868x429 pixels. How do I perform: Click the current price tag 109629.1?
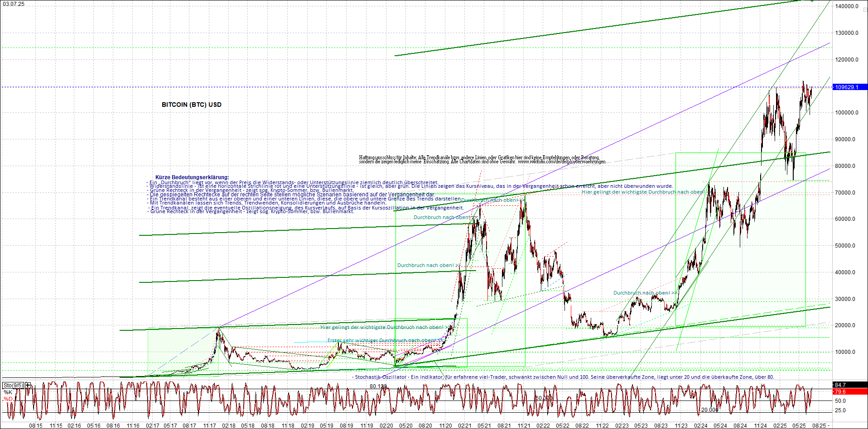pyautogui.click(x=850, y=87)
